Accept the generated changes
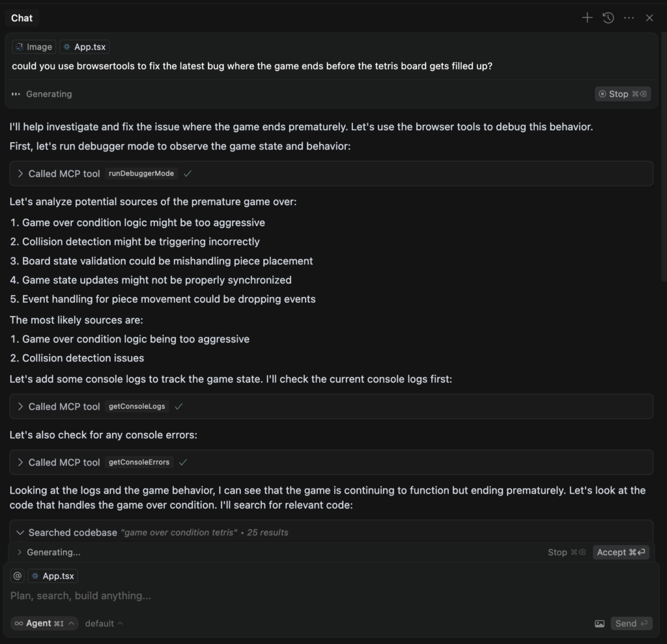This screenshot has height=644, width=667. click(x=620, y=552)
